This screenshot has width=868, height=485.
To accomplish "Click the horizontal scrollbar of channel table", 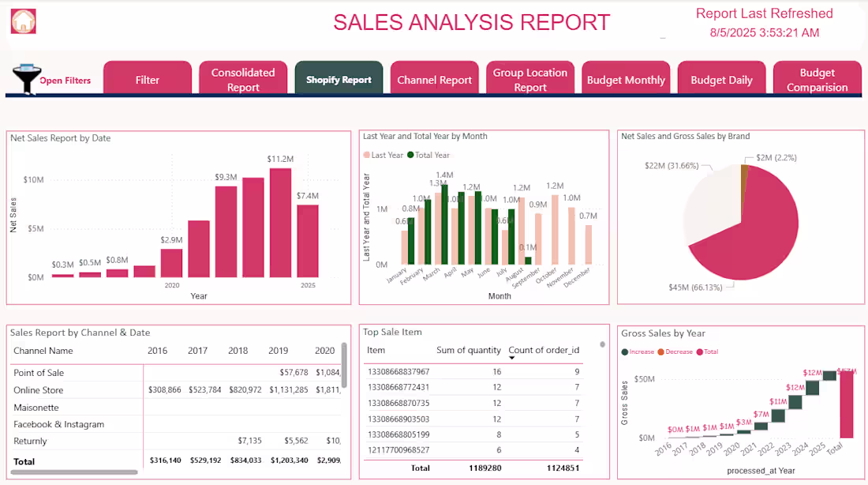I will pos(74,472).
